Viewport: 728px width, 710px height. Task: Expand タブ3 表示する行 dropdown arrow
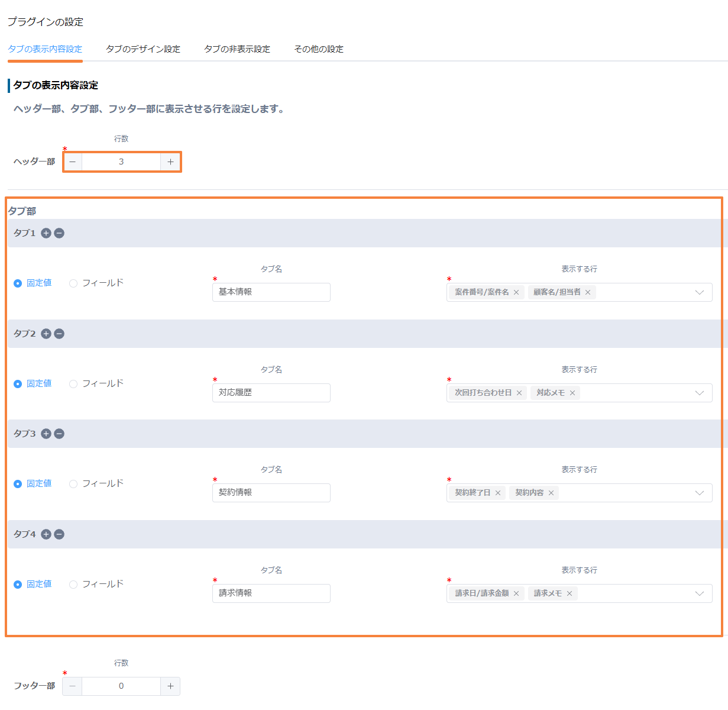tap(700, 493)
